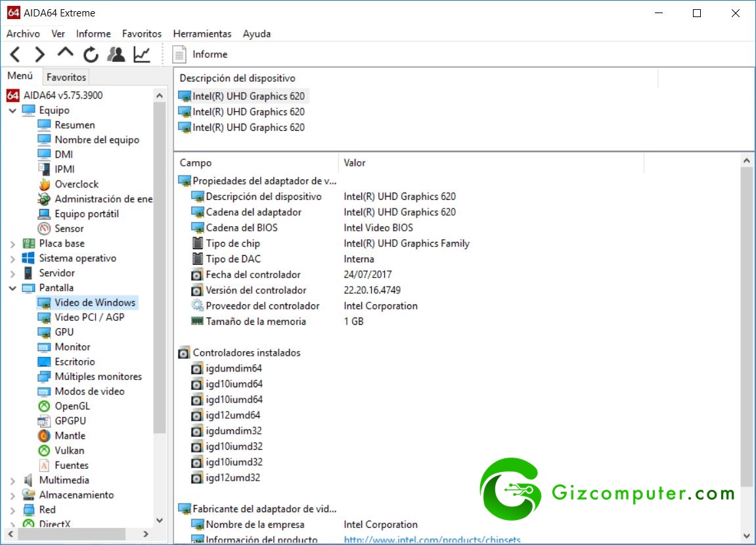The height and width of the screenshot is (545, 756).
Task: Select AIDA64 v5.75.3900 root node
Action: click(x=55, y=95)
